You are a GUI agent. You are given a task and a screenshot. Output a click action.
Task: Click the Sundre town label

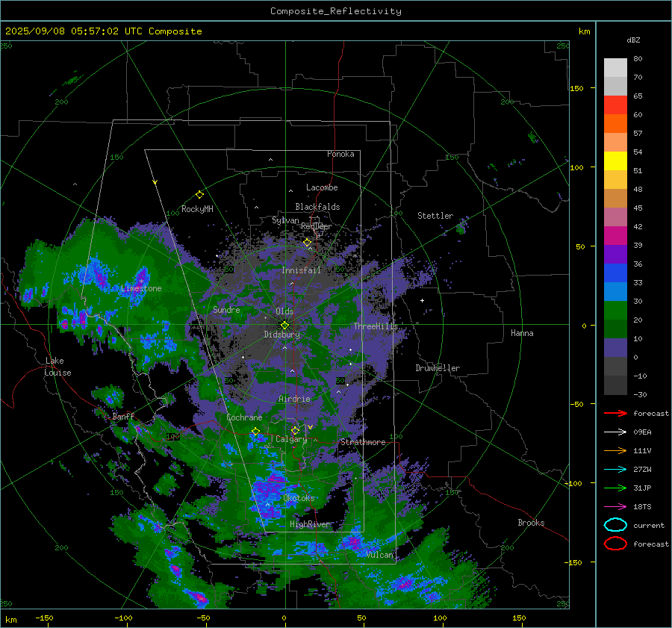[226, 310]
